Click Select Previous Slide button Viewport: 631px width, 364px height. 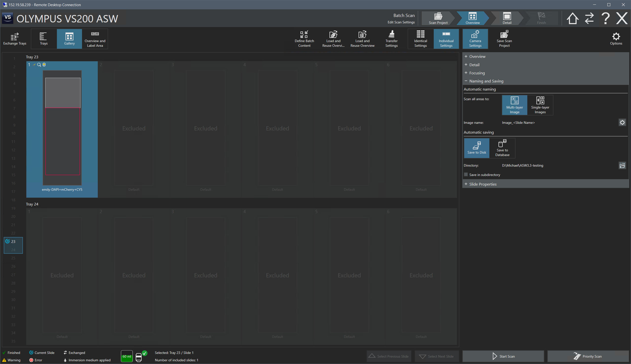389,356
